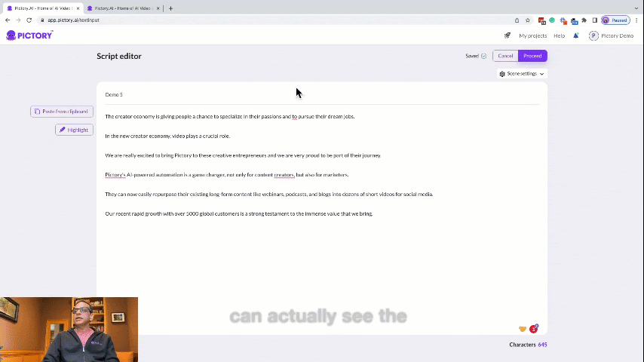This screenshot has width=644, height=362.
Task: Click sentence starting 'They can now easily repurpose'
Action: point(269,194)
